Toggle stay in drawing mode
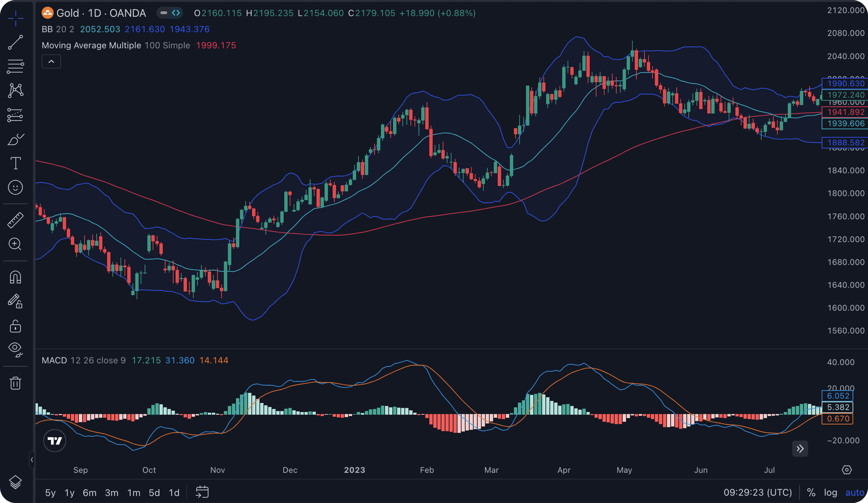 point(16,301)
